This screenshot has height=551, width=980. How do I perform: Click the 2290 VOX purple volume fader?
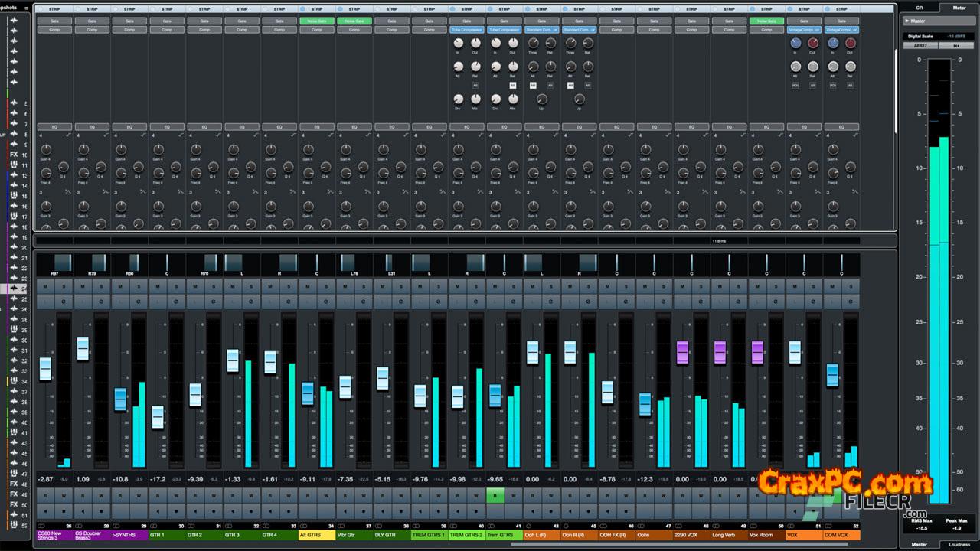point(682,353)
